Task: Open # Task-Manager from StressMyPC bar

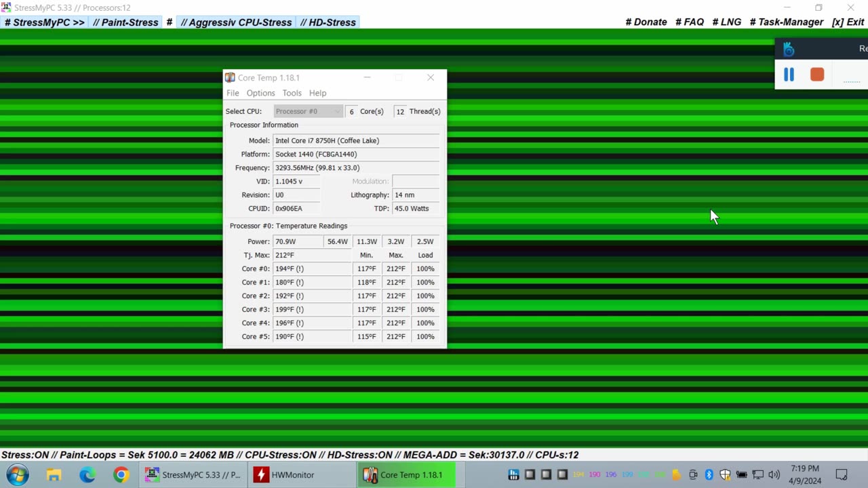Action: tap(787, 22)
